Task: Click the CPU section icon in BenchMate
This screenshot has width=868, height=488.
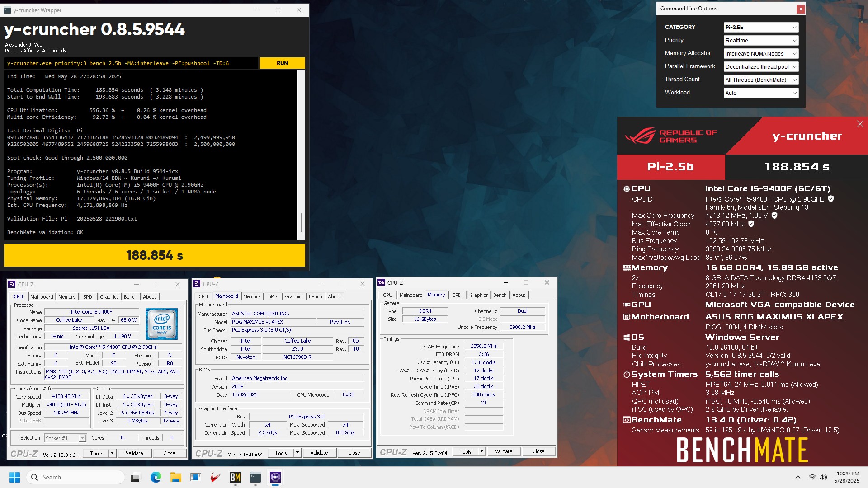Action: coord(627,189)
